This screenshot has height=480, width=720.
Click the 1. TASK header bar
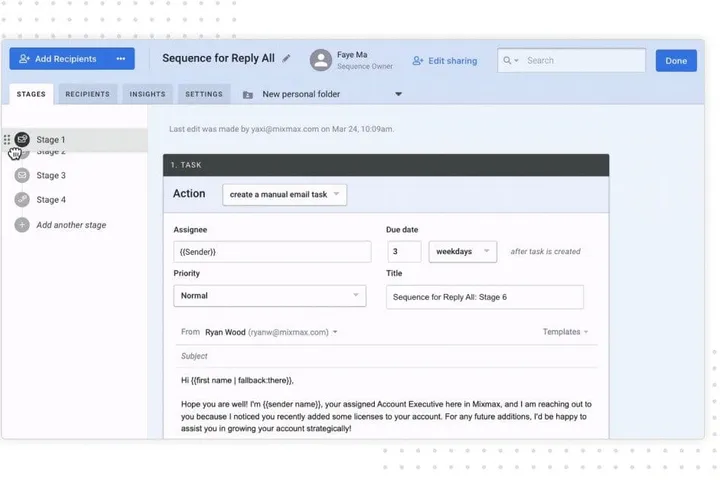[386, 165]
